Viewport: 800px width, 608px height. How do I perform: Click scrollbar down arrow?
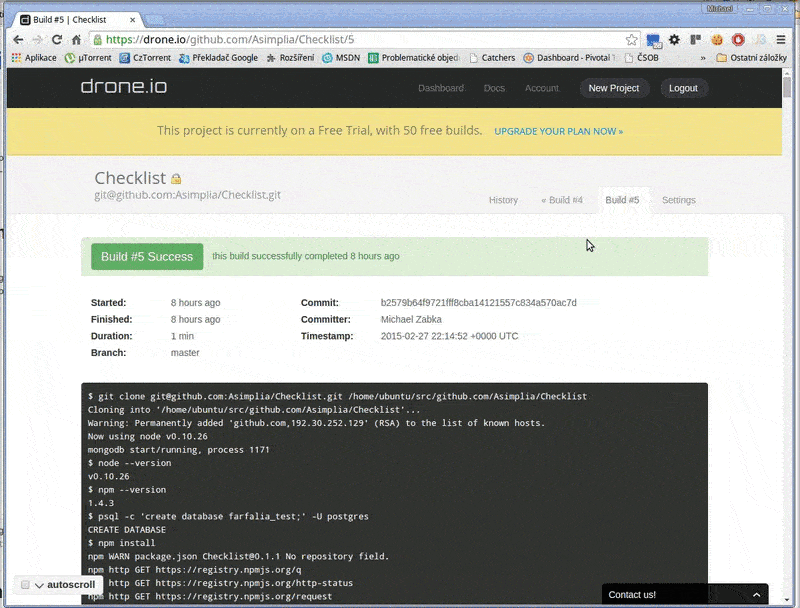(x=787, y=600)
